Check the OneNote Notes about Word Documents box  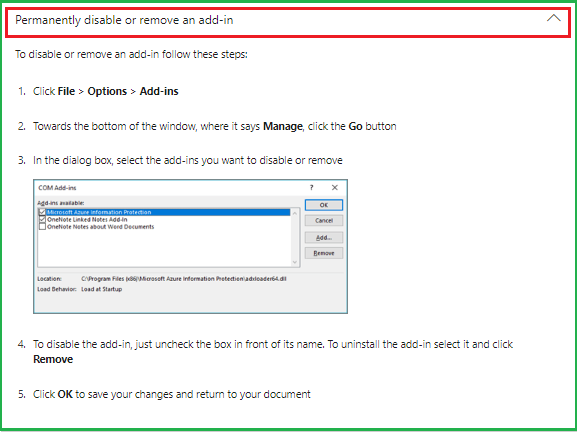click(x=42, y=227)
